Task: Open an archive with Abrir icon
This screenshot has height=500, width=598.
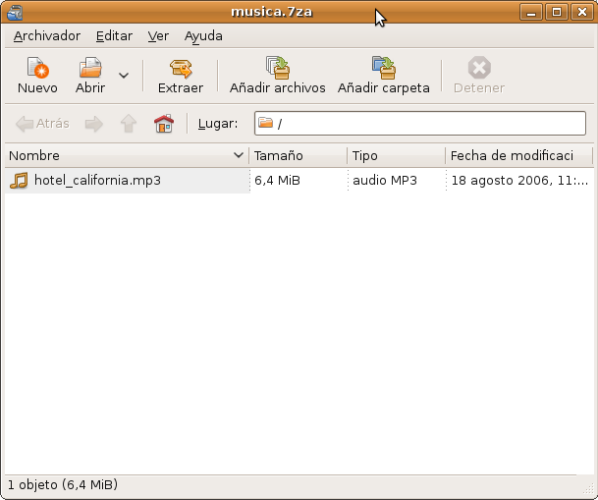Action: (90, 68)
